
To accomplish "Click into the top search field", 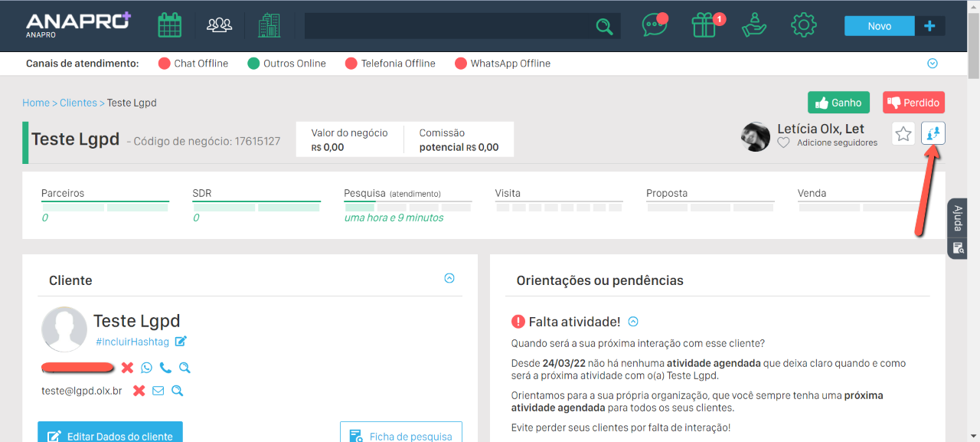I will (448, 26).
